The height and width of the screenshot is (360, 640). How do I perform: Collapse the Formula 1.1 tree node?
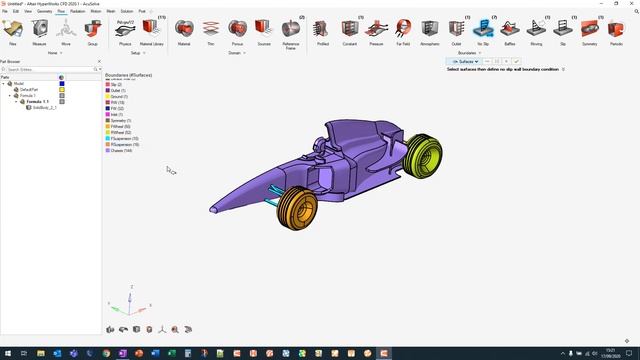click(16, 102)
